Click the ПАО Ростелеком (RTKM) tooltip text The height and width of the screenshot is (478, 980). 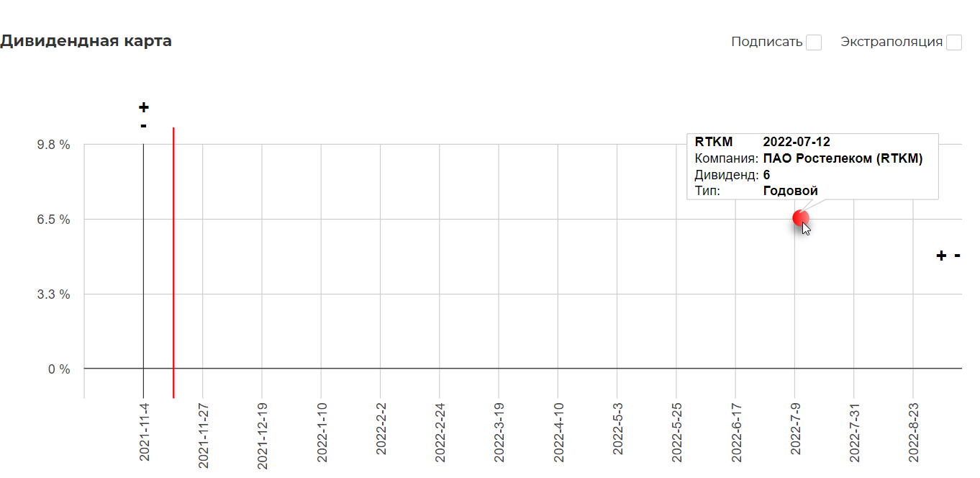click(843, 158)
